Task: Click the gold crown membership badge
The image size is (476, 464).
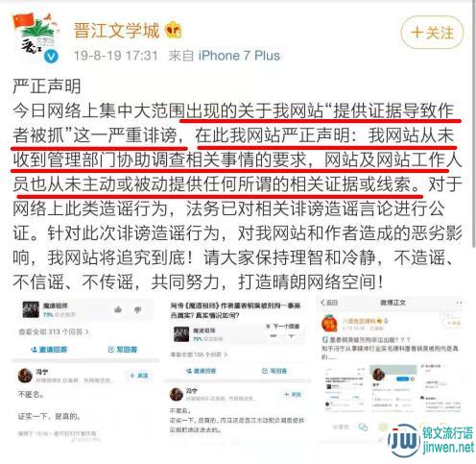Action: 174,30
